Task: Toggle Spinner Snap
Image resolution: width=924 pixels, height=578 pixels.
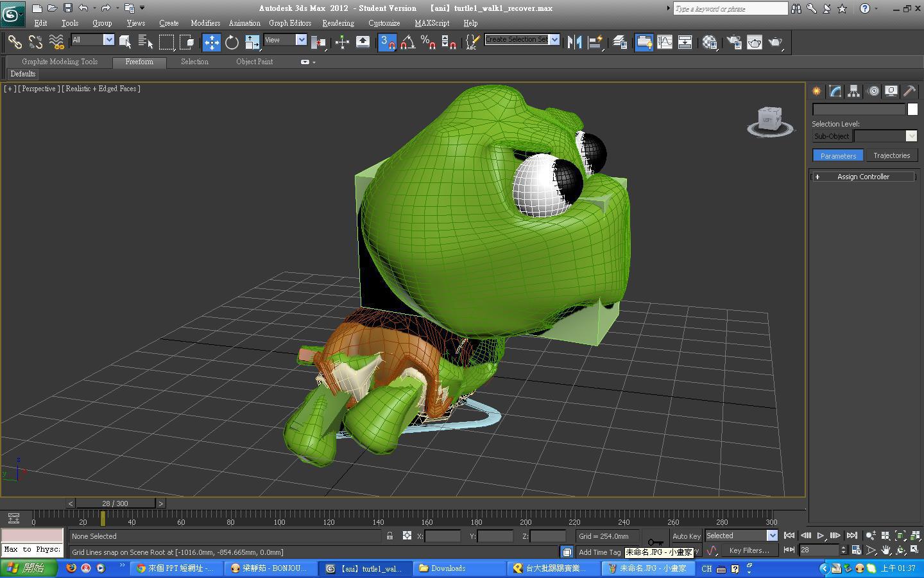Action: tap(449, 42)
